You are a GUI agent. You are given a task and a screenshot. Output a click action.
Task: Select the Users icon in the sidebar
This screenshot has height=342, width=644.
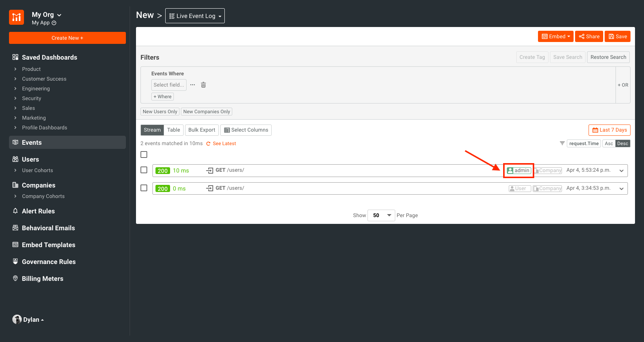coord(15,159)
